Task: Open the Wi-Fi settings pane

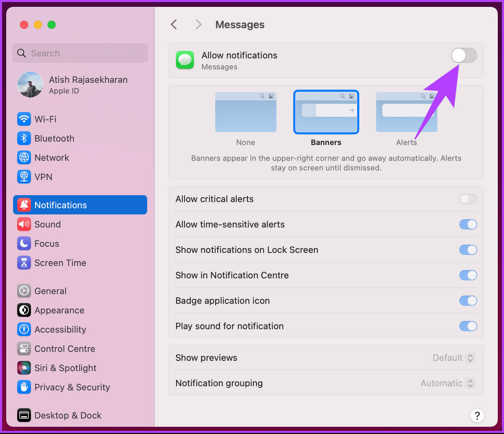Action: coord(80,119)
